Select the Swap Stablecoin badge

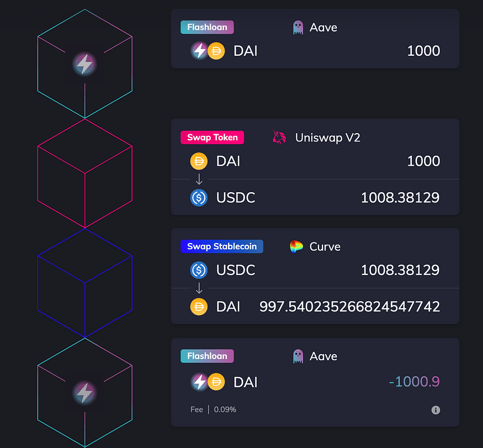click(222, 246)
